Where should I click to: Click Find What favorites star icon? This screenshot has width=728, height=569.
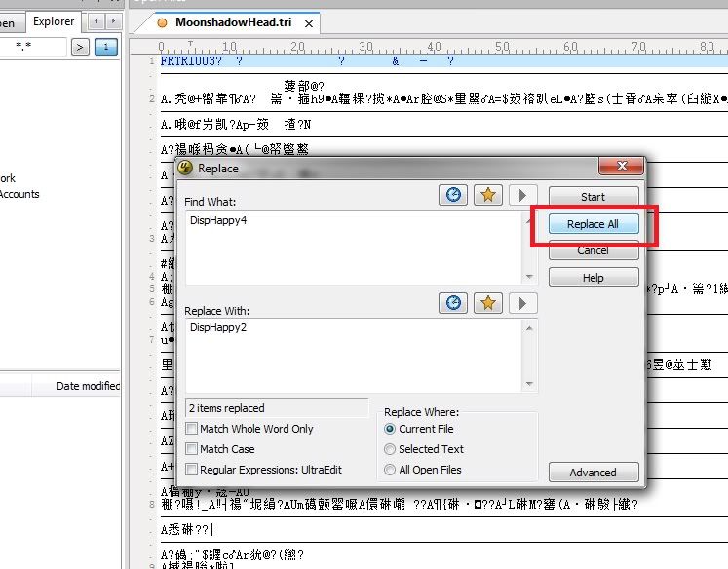[487, 195]
